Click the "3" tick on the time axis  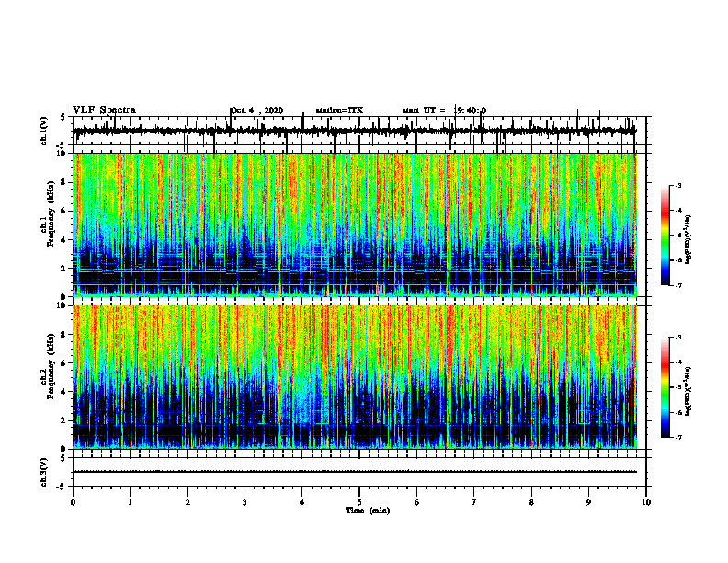[245, 502]
